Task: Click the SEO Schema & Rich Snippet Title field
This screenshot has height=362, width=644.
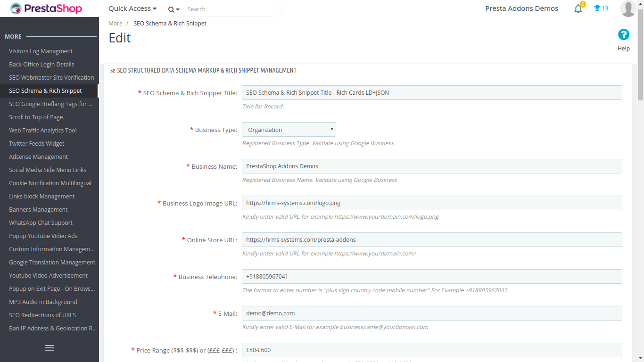Action: [432, 93]
